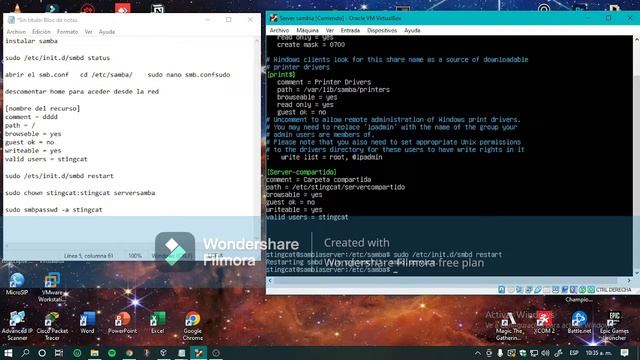Open Formato menu in Notepad
640x360 pixels.
tap(67, 32)
